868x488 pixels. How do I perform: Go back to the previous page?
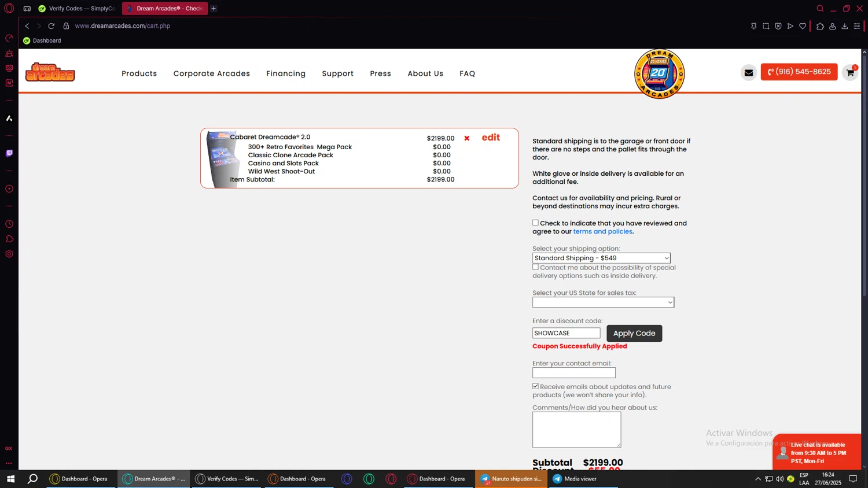27,26
